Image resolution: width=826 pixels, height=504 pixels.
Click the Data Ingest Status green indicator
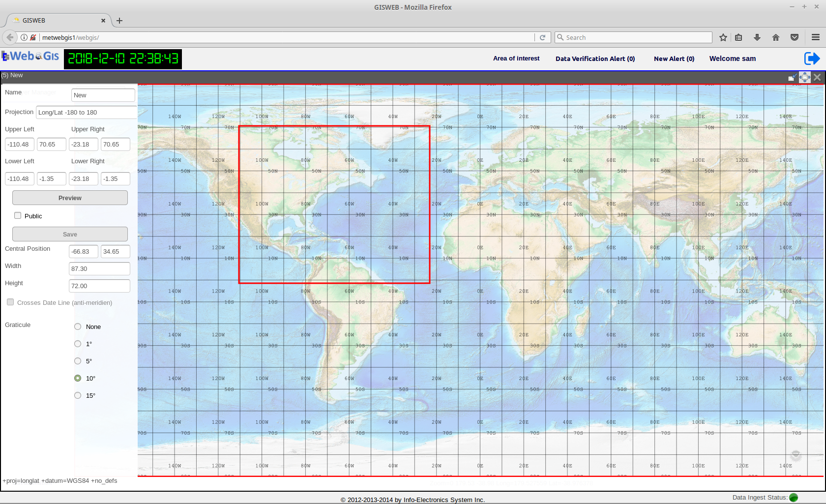(x=794, y=498)
